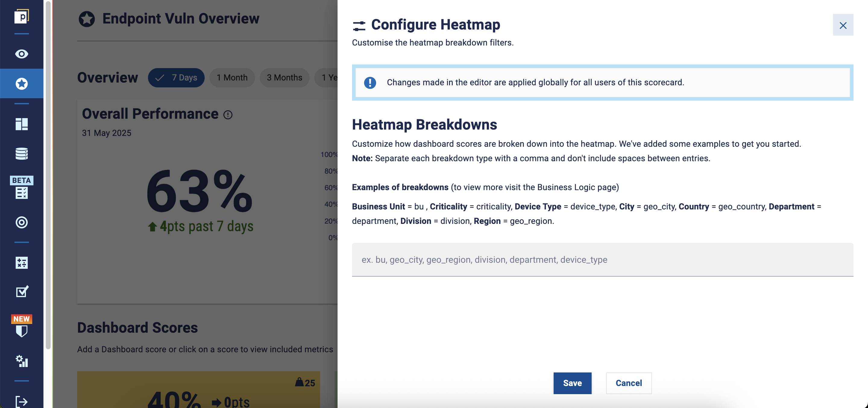Click the Overall Performance info icon
The image size is (868, 408).
[228, 115]
